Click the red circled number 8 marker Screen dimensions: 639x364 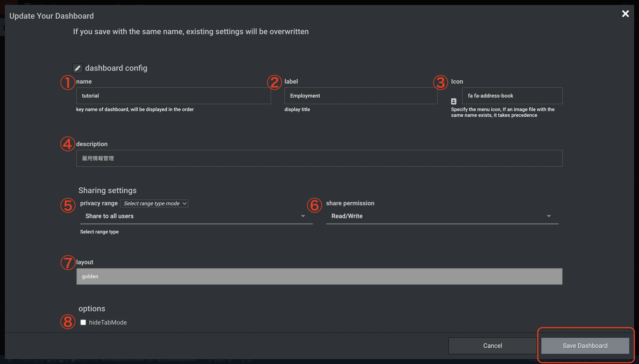(x=67, y=321)
